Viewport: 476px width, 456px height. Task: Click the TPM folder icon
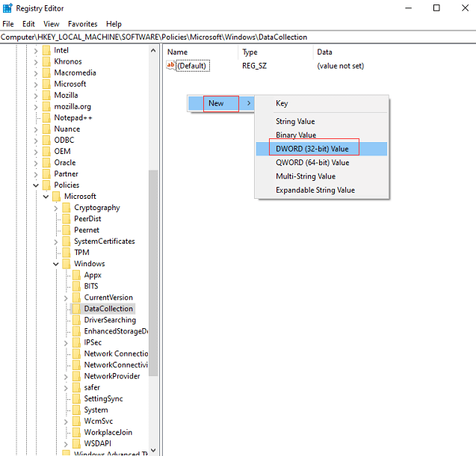[x=67, y=253]
